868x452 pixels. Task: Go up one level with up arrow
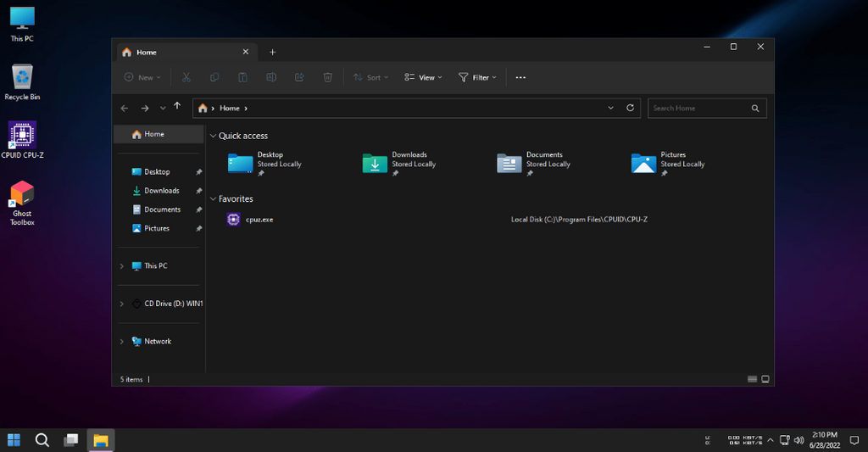177,106
